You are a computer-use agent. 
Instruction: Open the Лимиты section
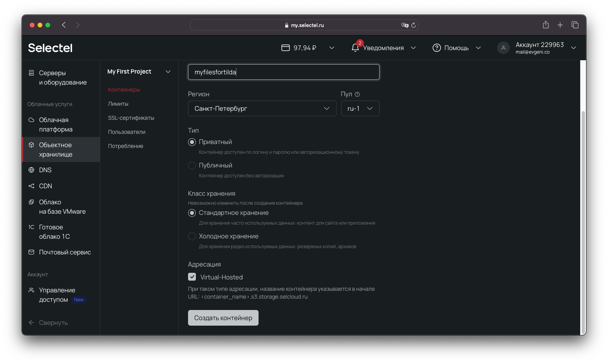click(x=118, y=104)
